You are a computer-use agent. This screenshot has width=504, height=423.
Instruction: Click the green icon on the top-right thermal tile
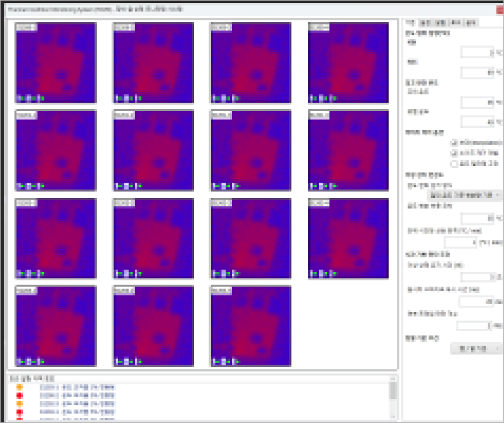334,98
